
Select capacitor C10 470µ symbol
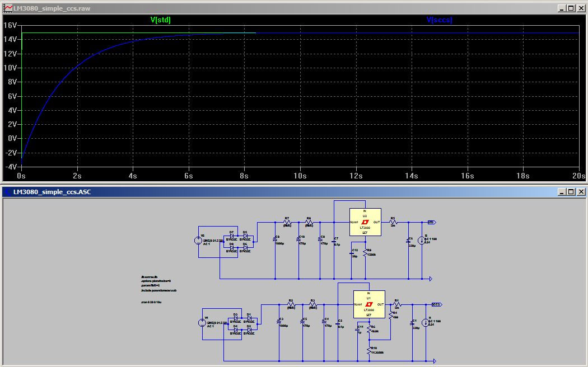coord(299,240)
